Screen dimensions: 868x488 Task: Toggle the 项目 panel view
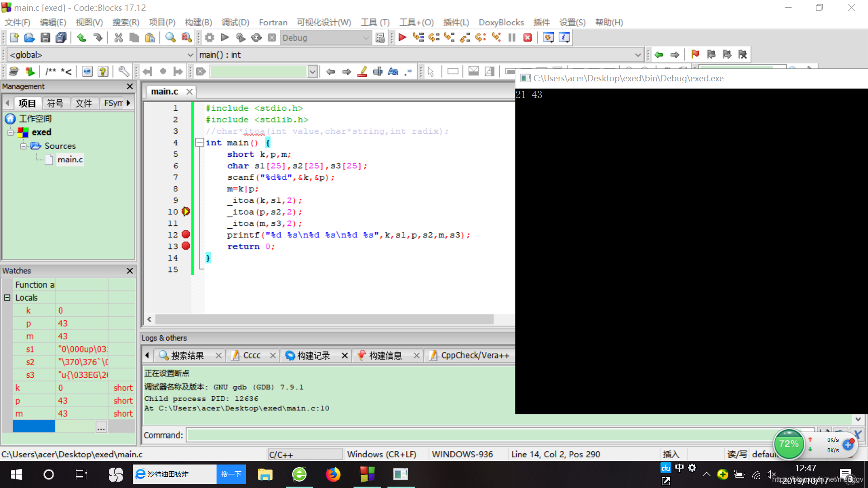point(28,103)
